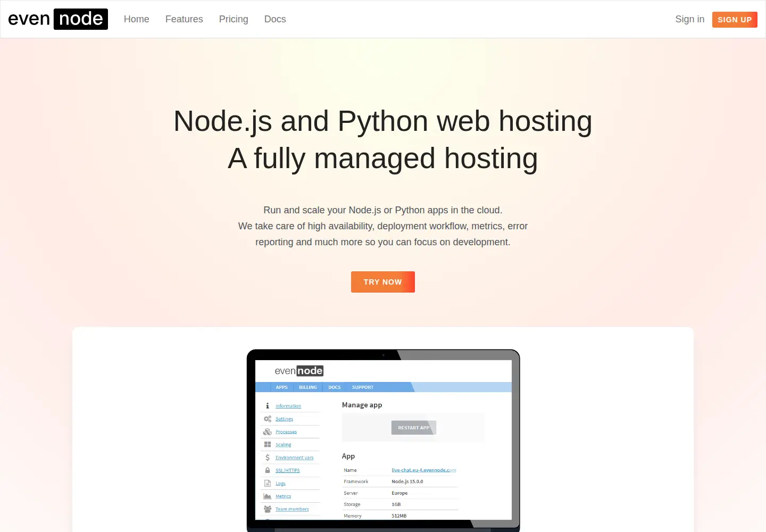The width and height of the screenshot is (766, 532).
Task: Click the evennode logo
Action: (58, 19)
